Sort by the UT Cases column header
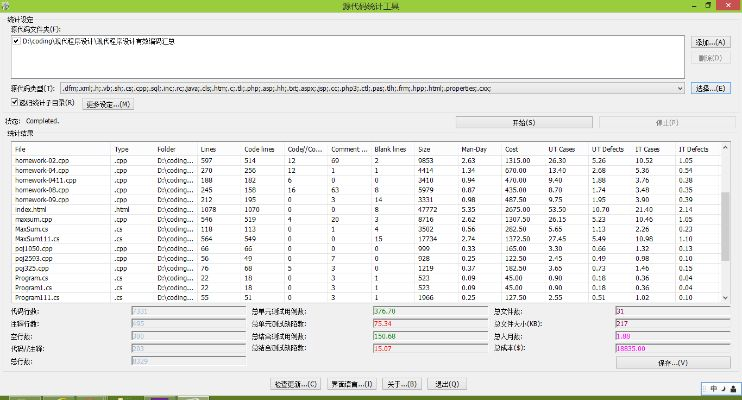 tap(566, 149)
